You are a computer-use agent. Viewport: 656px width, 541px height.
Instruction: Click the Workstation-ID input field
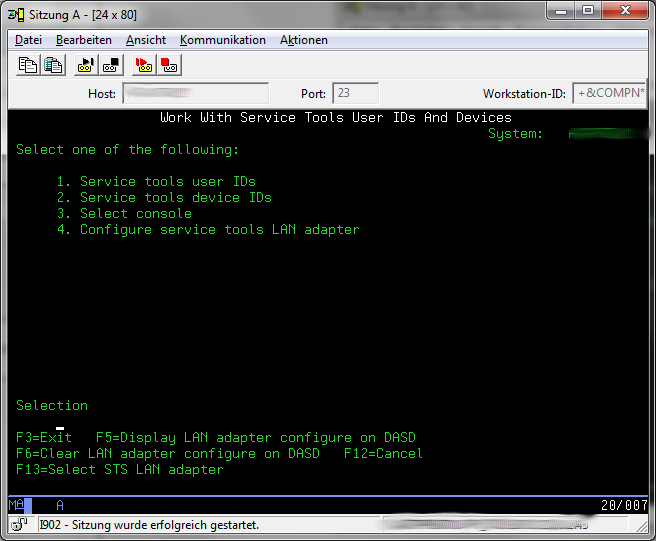(x=607, y=94)
